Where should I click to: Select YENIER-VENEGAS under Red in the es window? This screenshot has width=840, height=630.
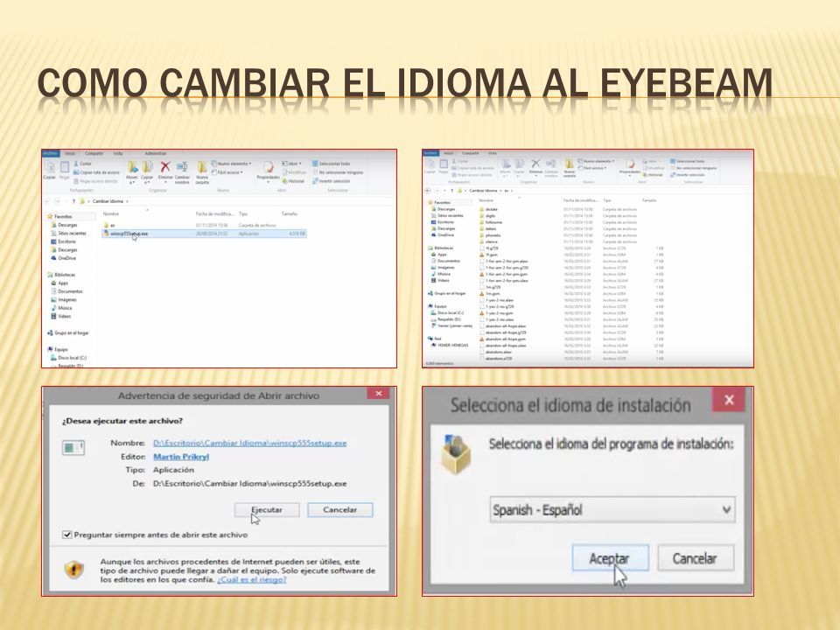point(450,345)
